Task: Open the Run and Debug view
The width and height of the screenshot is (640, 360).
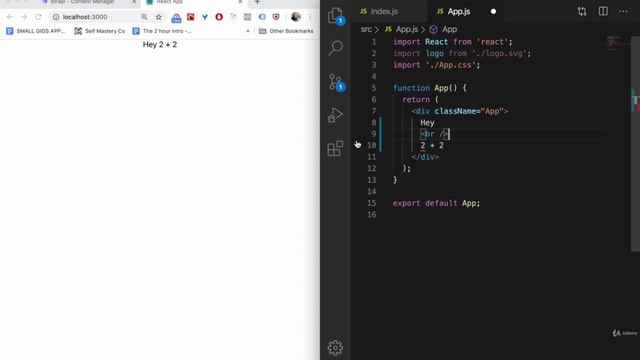Action: click(x=336, y=115)
